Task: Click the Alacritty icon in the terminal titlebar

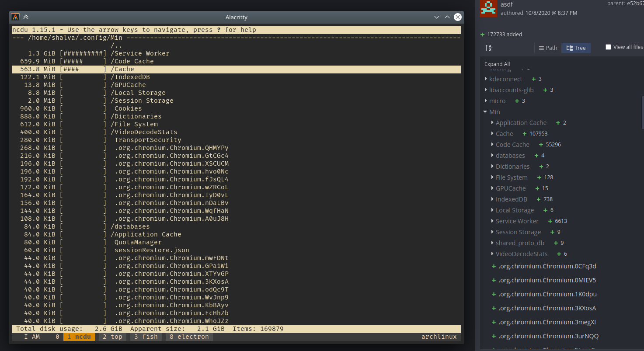Action: [x=15, y=17]
